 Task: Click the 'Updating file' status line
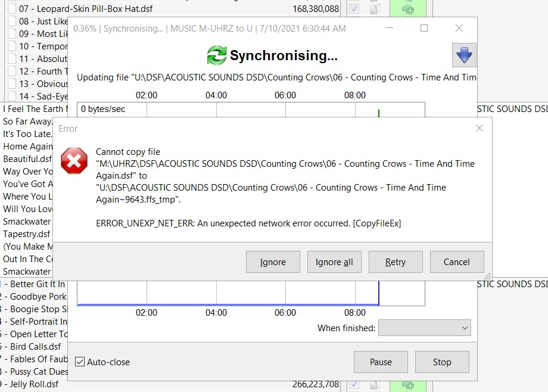click(x=276, y=77)
